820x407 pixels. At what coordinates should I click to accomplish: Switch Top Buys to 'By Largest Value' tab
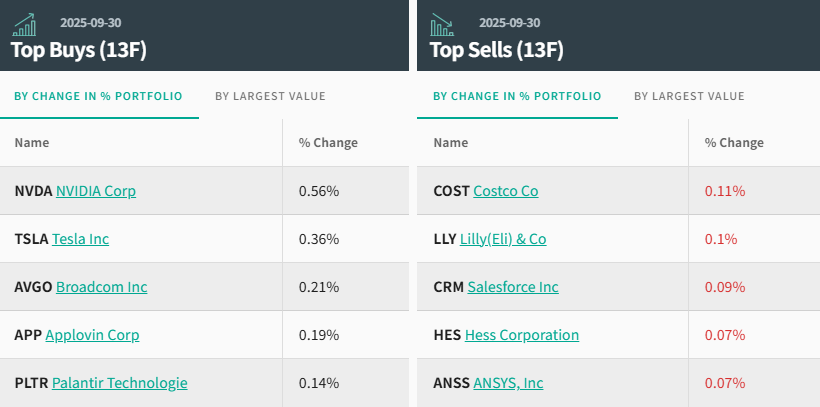(x=270, y=96)
